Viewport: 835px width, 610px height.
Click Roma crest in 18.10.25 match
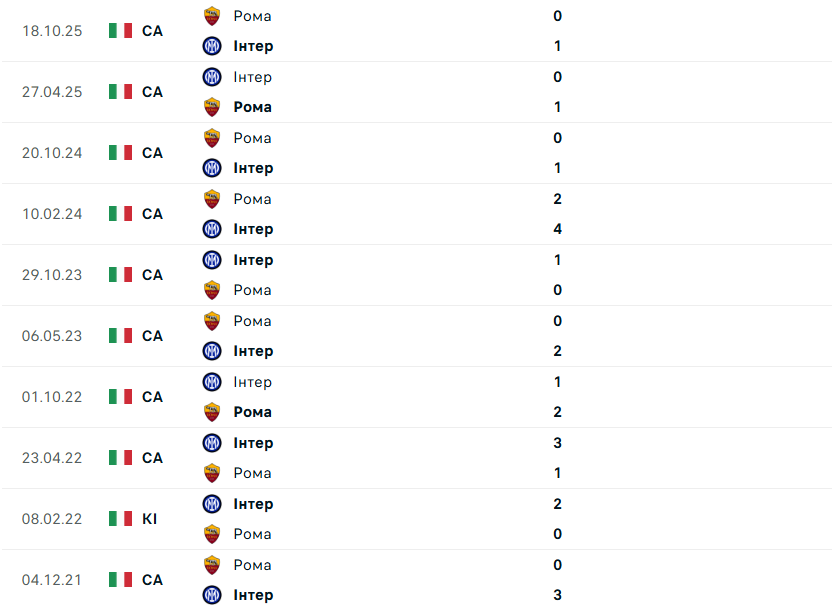(211, 16)
